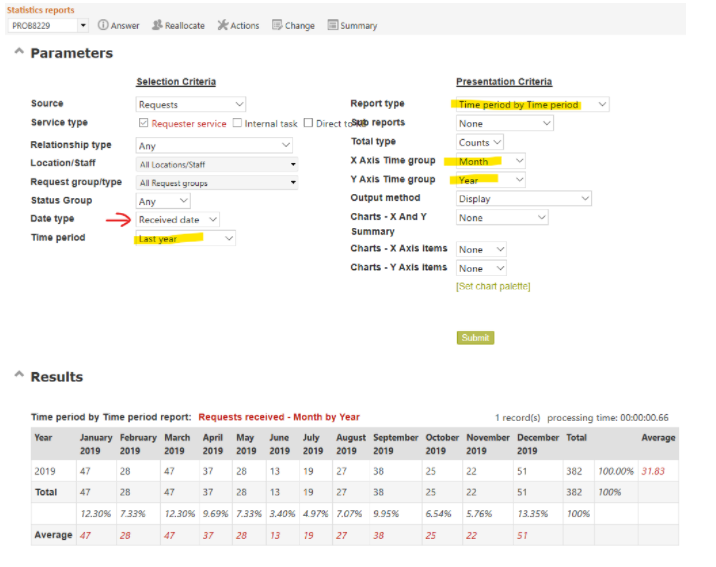Collapse the Parameters section chevron

(19, 52)
